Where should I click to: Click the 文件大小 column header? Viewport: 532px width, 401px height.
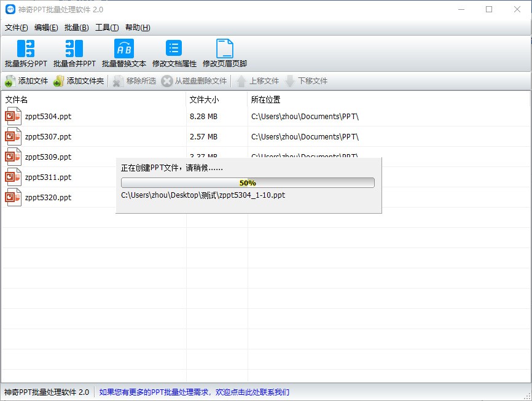[204, 99]
